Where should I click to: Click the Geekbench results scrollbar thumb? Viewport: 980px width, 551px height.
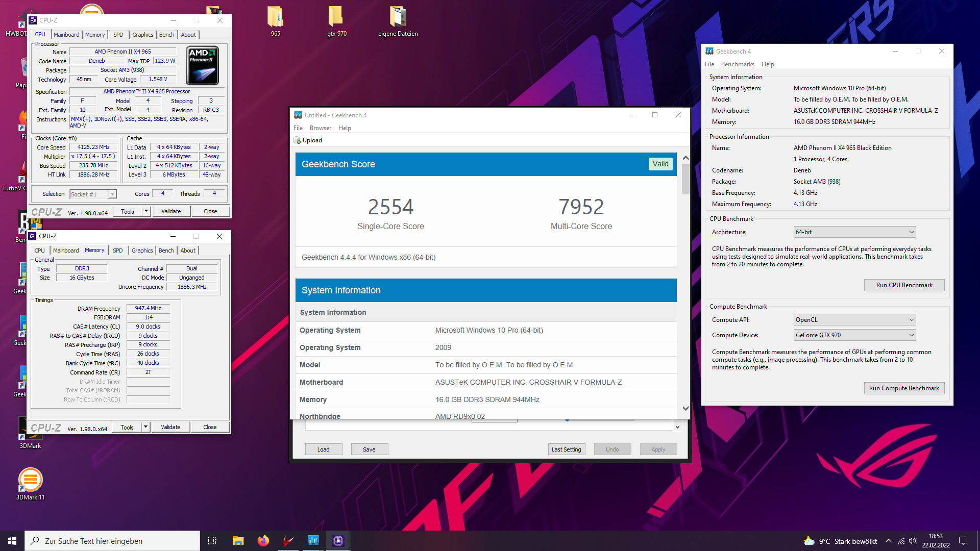(x=685, y=180)
